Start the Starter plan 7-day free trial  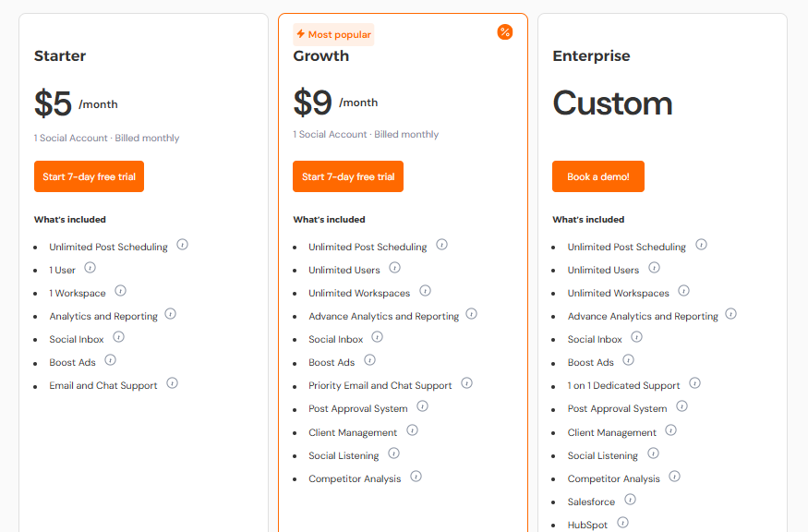pos(89,176)
